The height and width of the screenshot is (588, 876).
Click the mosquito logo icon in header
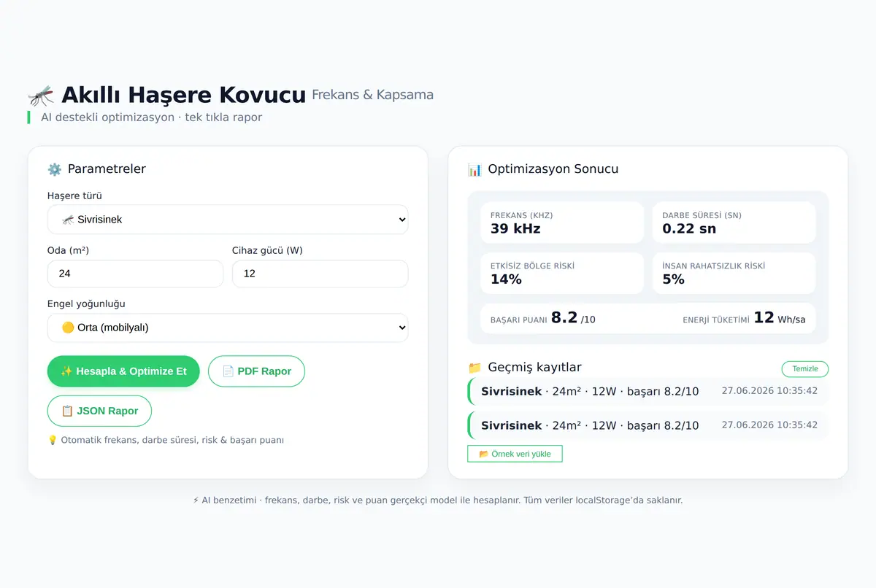point(41,96)
